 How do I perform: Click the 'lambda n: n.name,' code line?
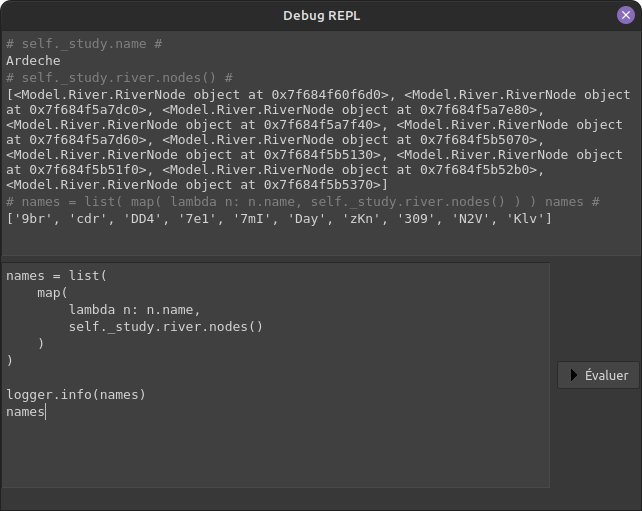(134, 309)
